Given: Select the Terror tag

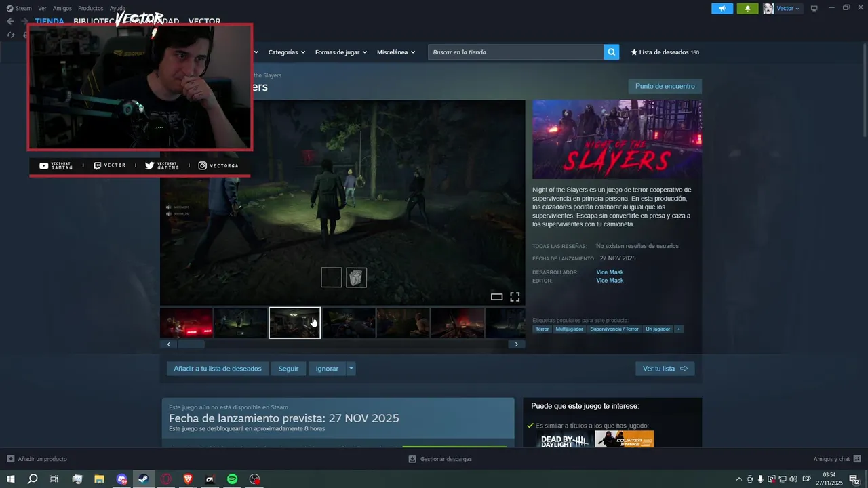Looking at the screenshot, I should [x=542, y=329].
